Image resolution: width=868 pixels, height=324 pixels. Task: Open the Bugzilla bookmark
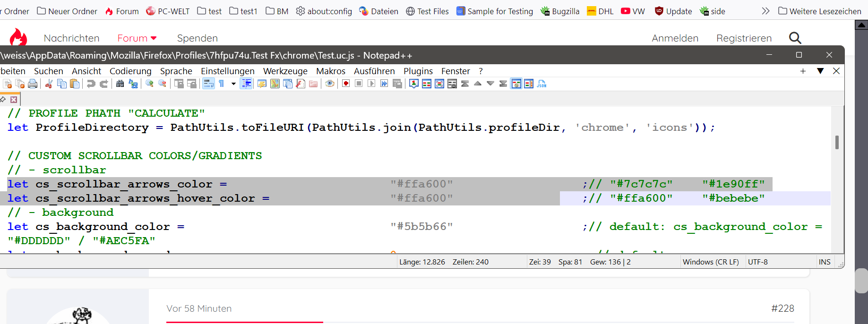point(560,11)
